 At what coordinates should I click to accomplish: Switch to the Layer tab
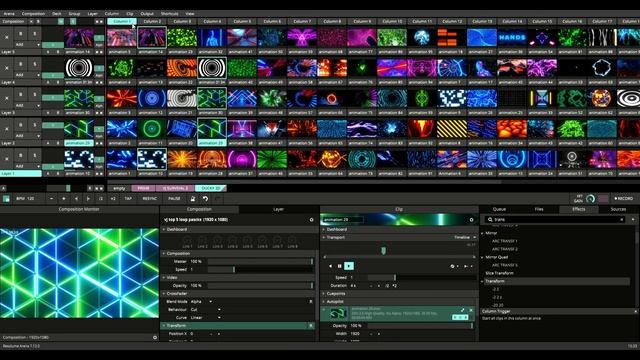278,209
